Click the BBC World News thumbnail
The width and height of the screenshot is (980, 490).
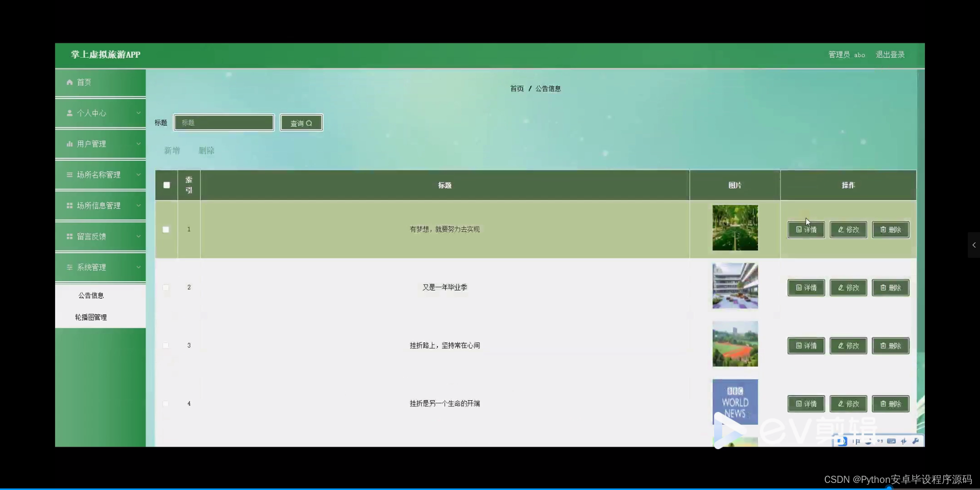(735, 402)
